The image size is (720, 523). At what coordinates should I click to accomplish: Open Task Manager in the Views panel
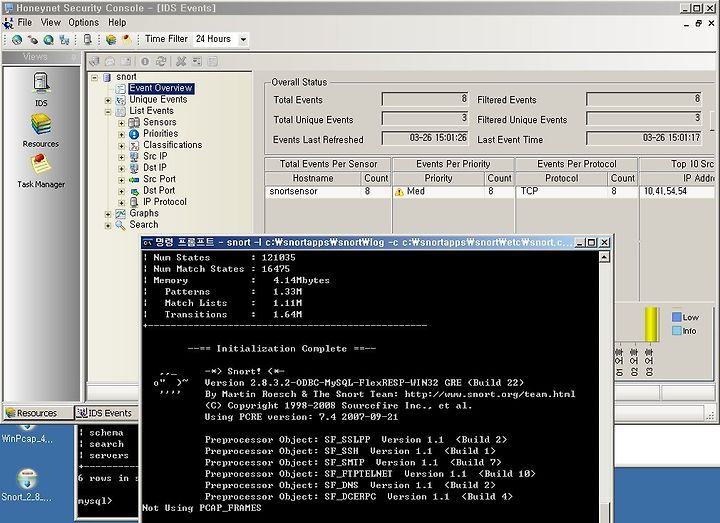coord(41,171)
